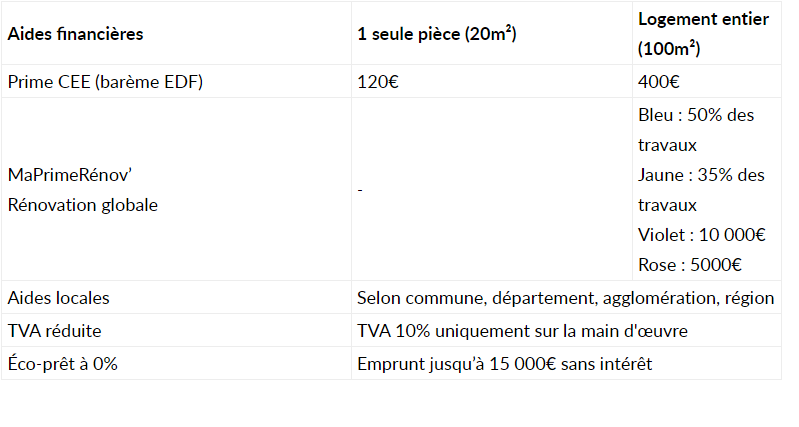The height and width of the screenshot is (427, 799).
Task: Select the 'Éco-prêt à 0%' row label
Action: tap(63, 363)
